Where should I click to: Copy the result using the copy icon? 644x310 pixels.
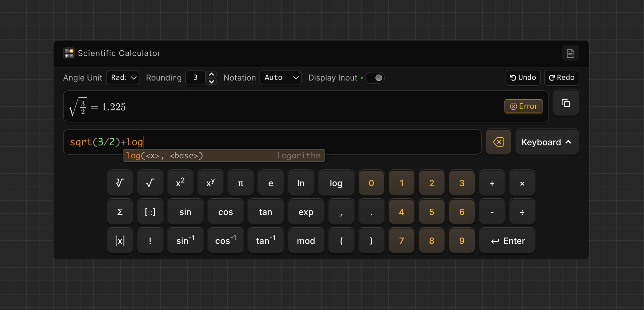pos(566,103)
